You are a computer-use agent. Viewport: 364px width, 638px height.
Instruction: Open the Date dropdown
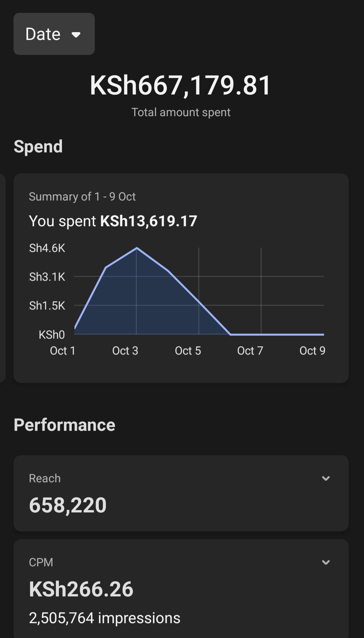click(x=54, y=34)
